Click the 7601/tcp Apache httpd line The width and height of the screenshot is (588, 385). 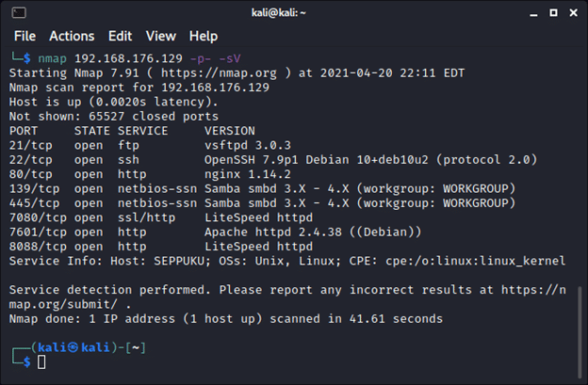pos(188,233)
